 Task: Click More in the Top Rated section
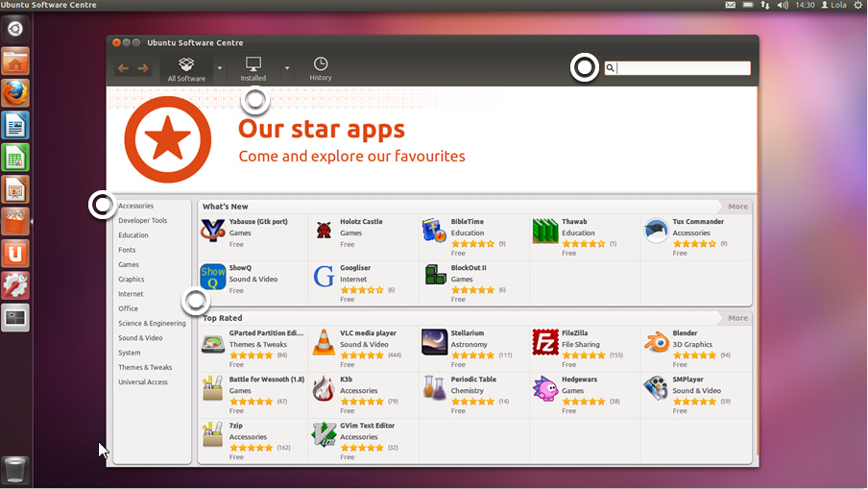(737, 318)
